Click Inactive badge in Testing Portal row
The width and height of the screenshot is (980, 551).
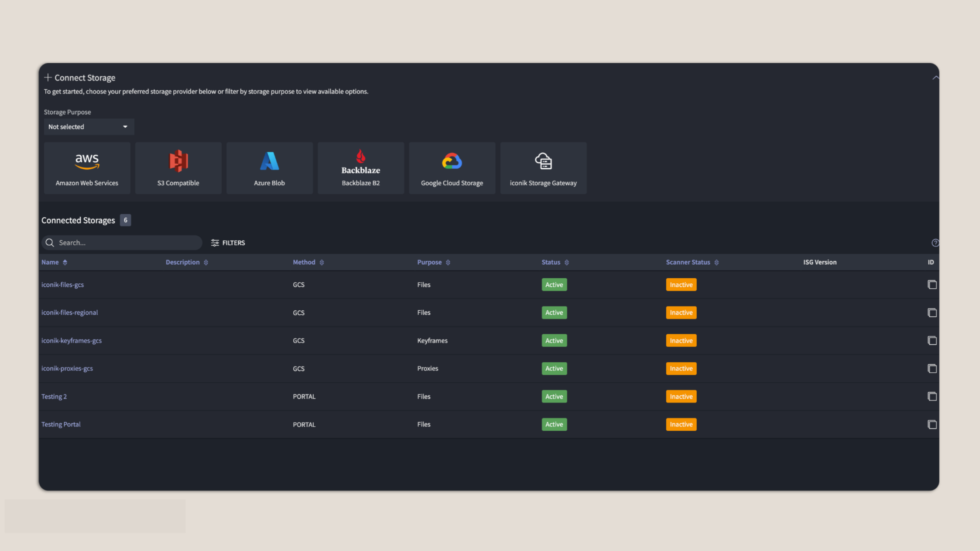coord(681,424)
